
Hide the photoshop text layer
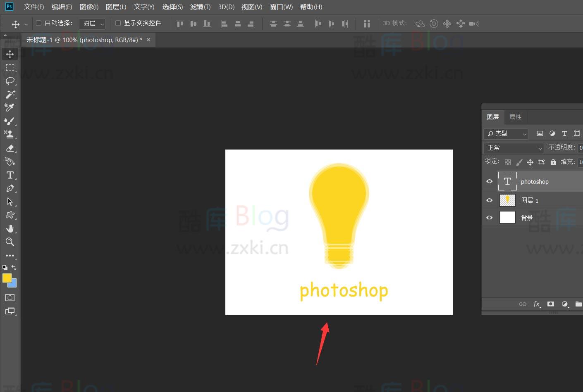[490, 181]
